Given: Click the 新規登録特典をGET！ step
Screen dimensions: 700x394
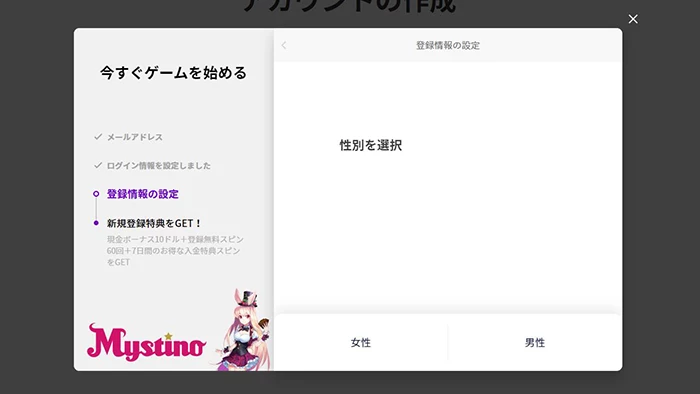Looking at the screenshot, I should click(154, 223).
